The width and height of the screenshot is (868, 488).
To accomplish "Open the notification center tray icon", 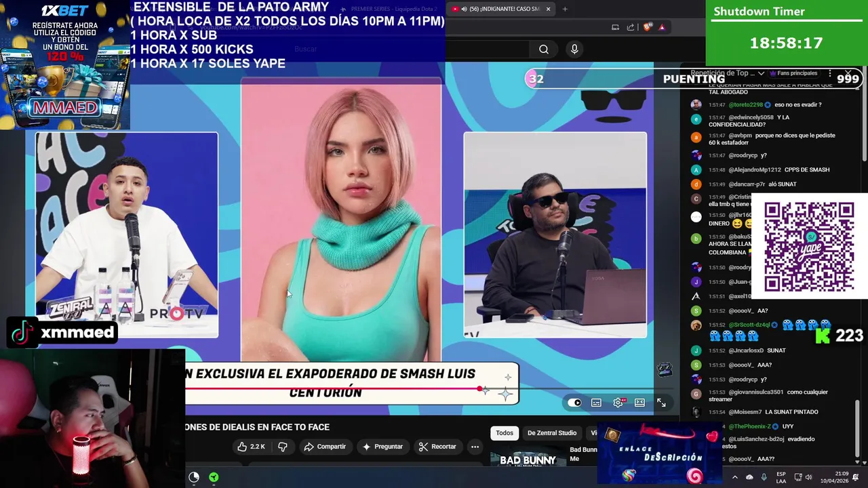I will click(856, 477).
